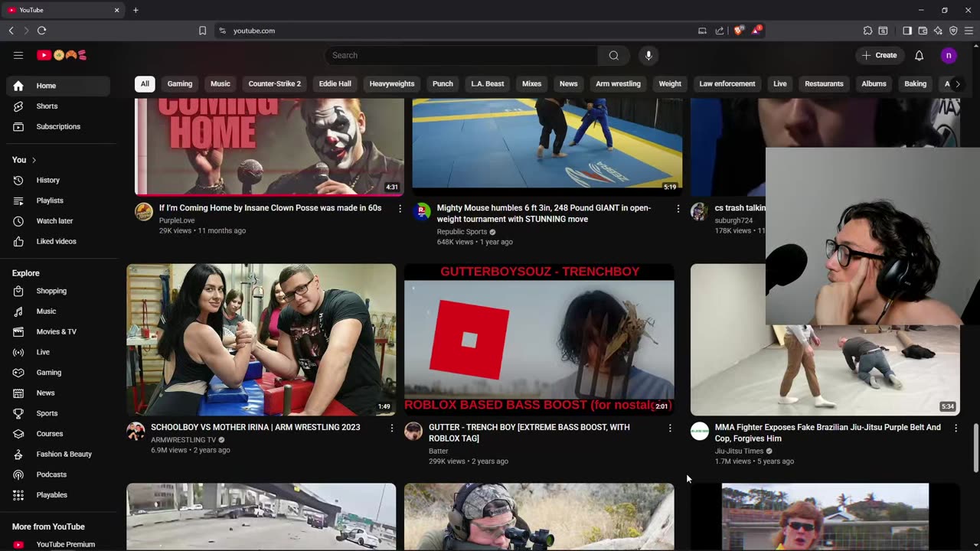Open the browser main menu icon

[969, 31]
